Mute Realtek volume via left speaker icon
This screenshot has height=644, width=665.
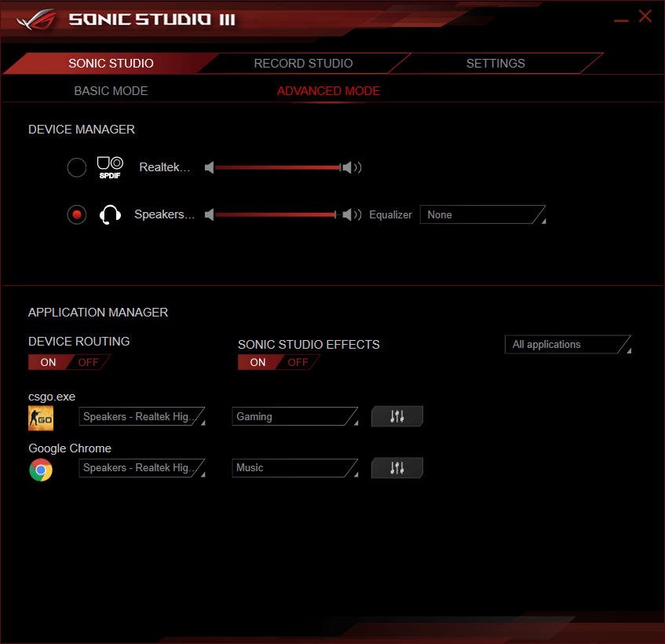click(209, 167)
